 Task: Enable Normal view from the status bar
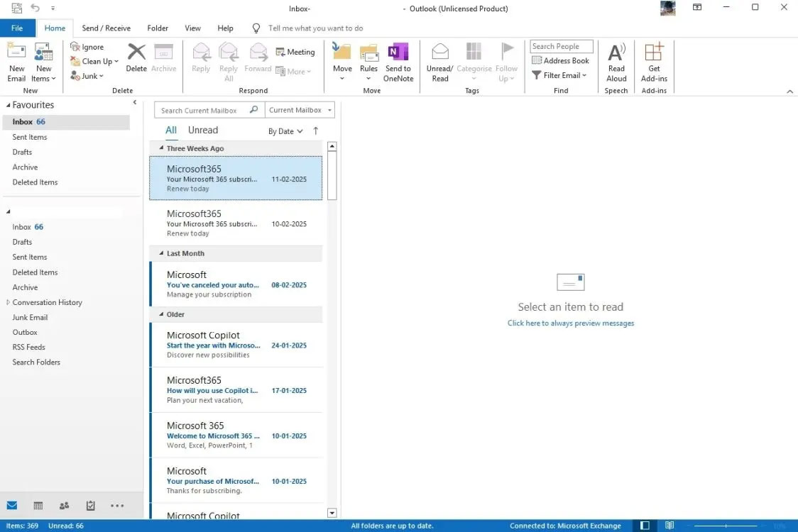tap(645, 525)
